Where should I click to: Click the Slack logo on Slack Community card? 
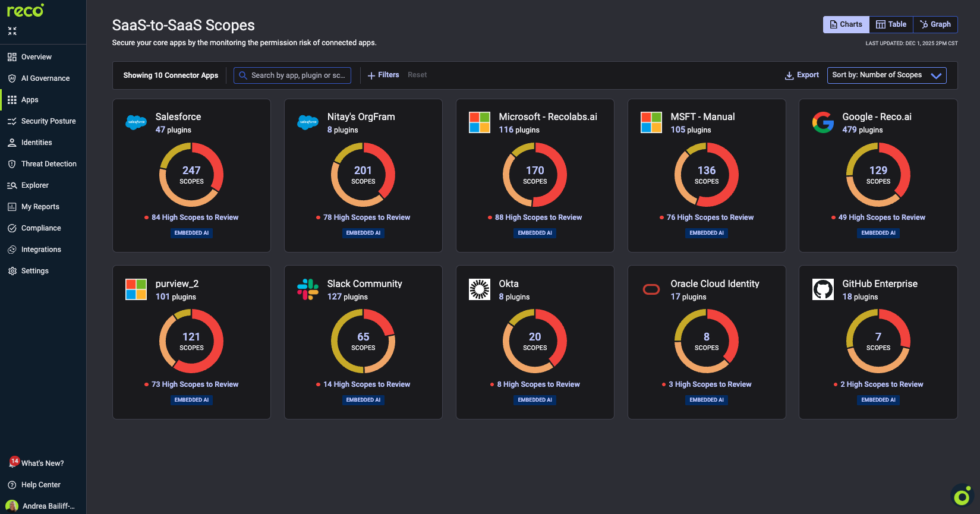point(308,289)
